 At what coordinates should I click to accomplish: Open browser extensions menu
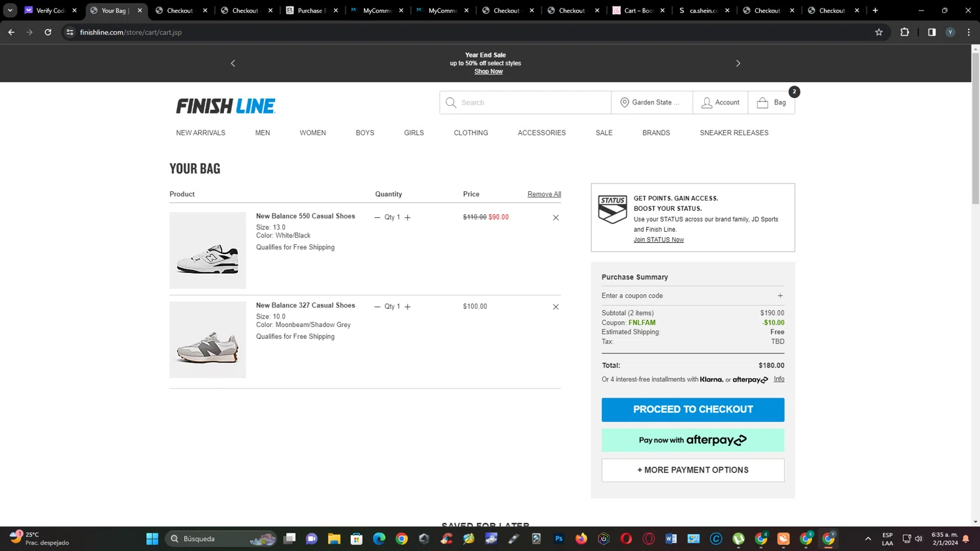(905, 32)
